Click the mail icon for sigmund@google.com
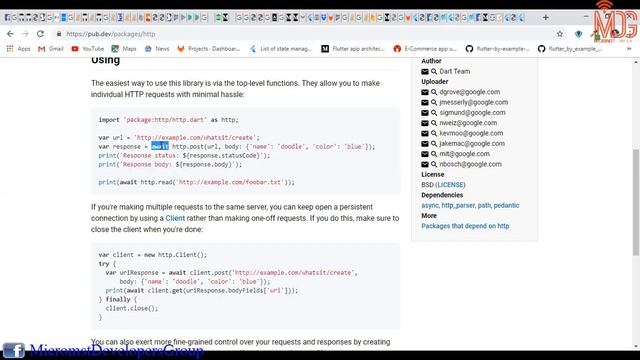Viewport: 640px width, 360px height. 425,113
